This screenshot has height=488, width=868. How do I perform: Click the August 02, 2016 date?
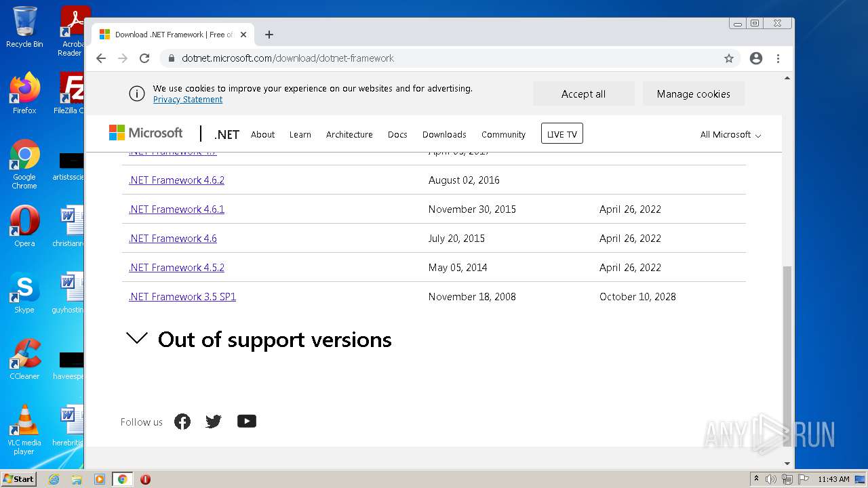[464, 180]
